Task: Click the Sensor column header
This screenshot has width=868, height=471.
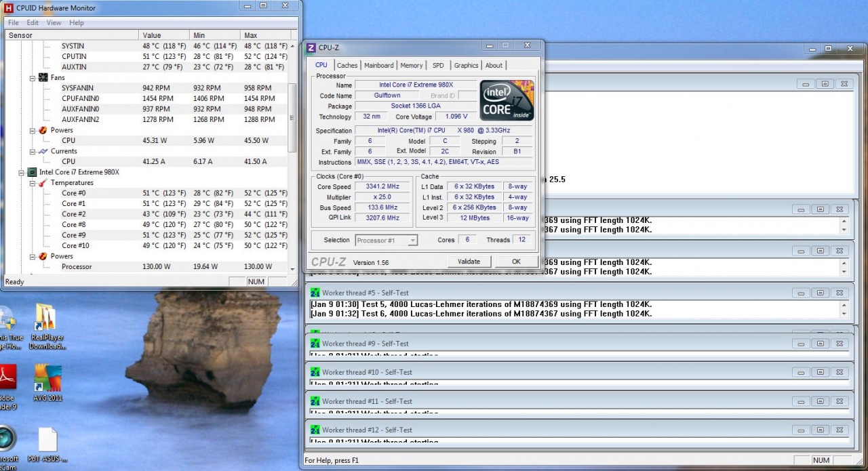Action: pos(72,35)
